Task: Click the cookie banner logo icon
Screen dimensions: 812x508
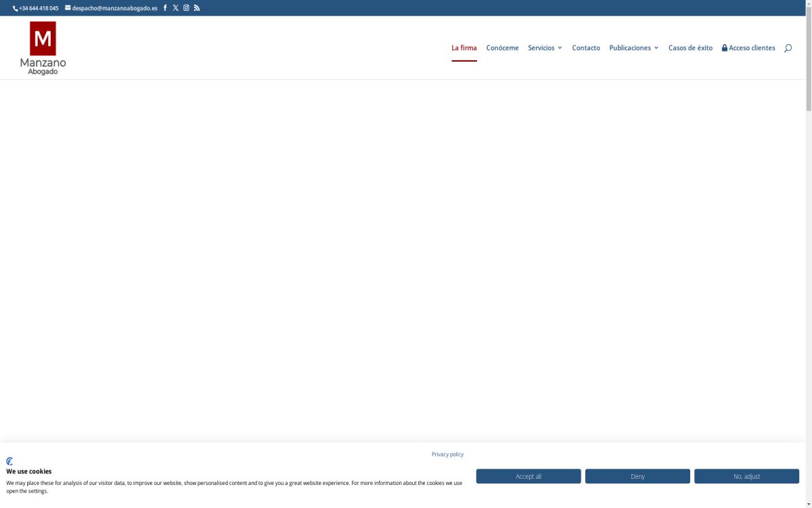Action: point(9,461)
